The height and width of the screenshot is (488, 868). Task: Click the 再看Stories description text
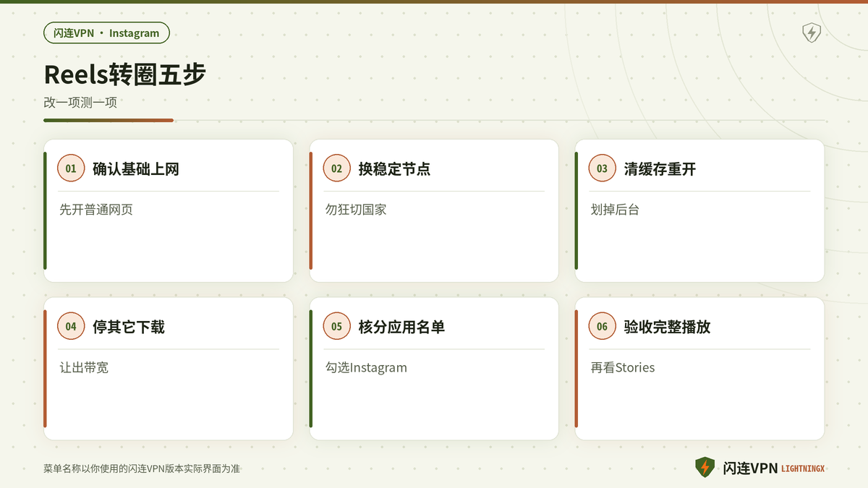click(x=623, y=368)
